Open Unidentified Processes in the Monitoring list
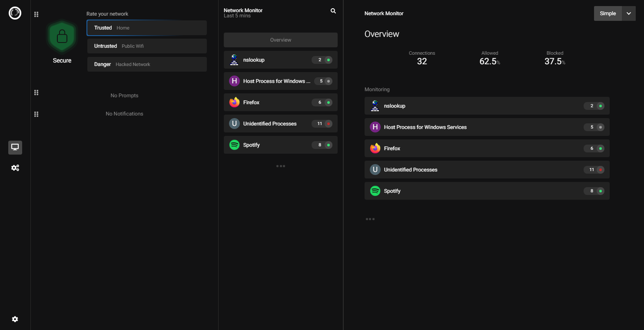 pyautogui.click(x=487, y=170)
